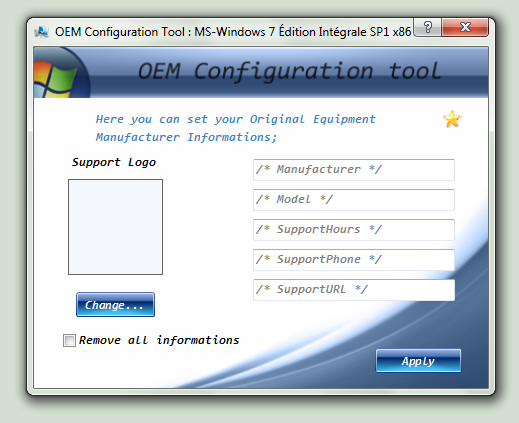Click the Support Logo label
This screenshot has width=519, height=423.
pos(114,162)
